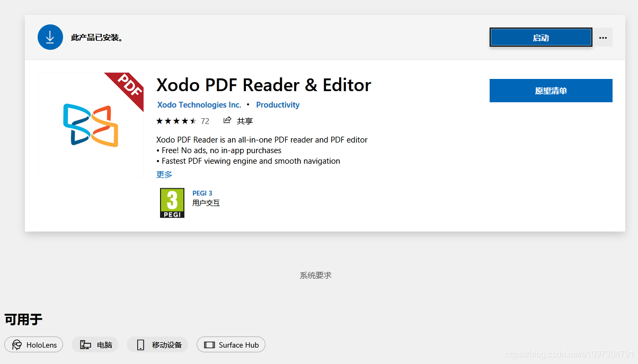Viewport: 638px width, 364px height.
Task: Launch the app with the 启动 button
Action: coord(540,38)
